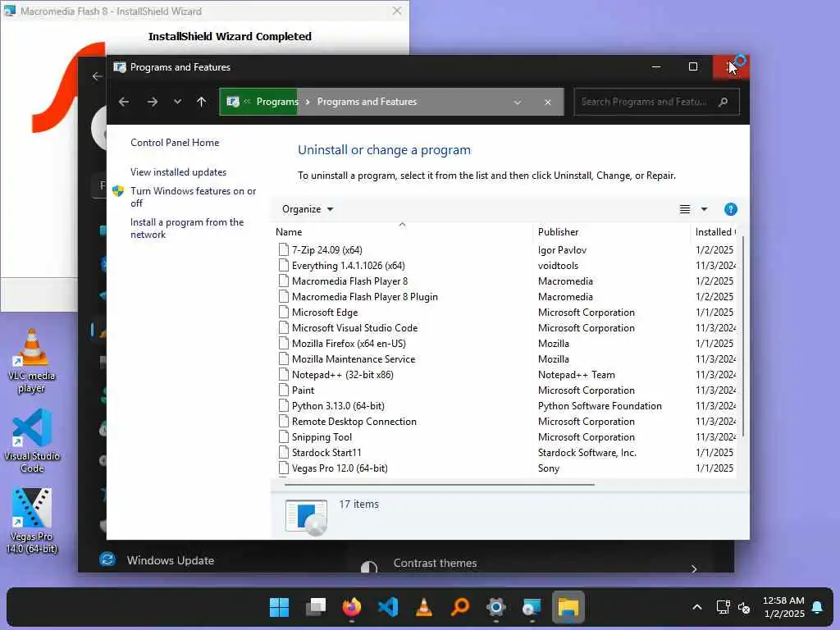Open recent locations chevron beside forward arrow

[x=177, y=102]
